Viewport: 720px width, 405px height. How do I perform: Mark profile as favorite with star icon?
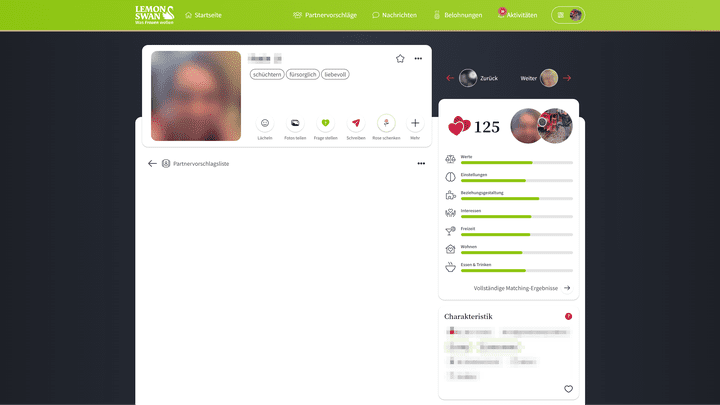point(400,59)
